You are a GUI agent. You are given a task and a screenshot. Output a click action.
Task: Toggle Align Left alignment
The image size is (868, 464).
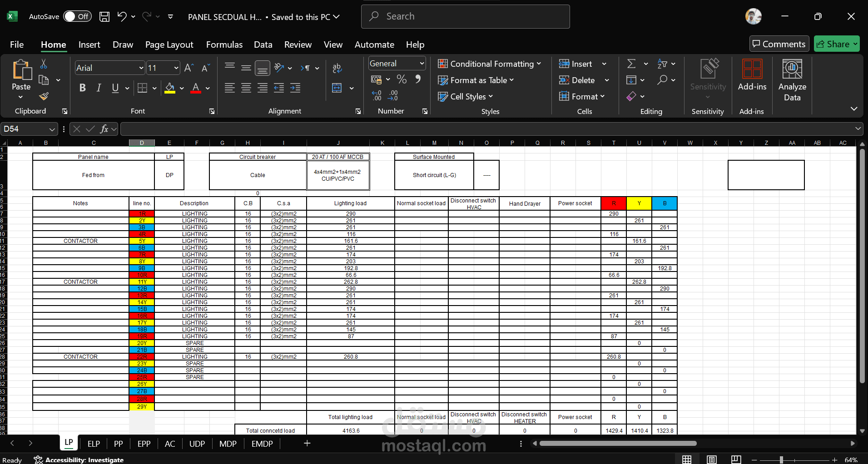point(230,88)
